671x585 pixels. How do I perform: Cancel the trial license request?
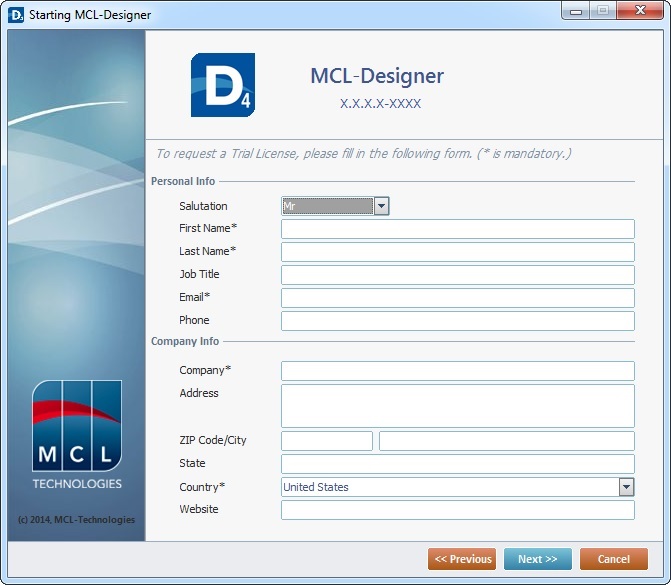click(614, 559)
